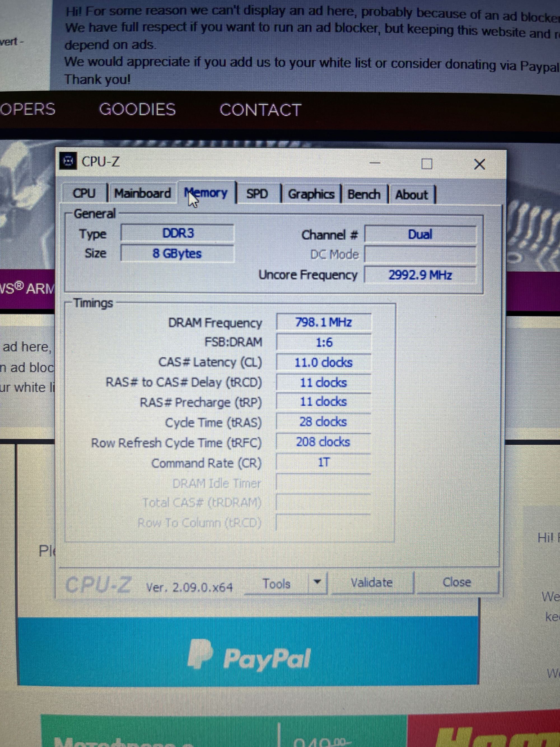Click the Tools button
Screen dimensions: 560x747
276,583
